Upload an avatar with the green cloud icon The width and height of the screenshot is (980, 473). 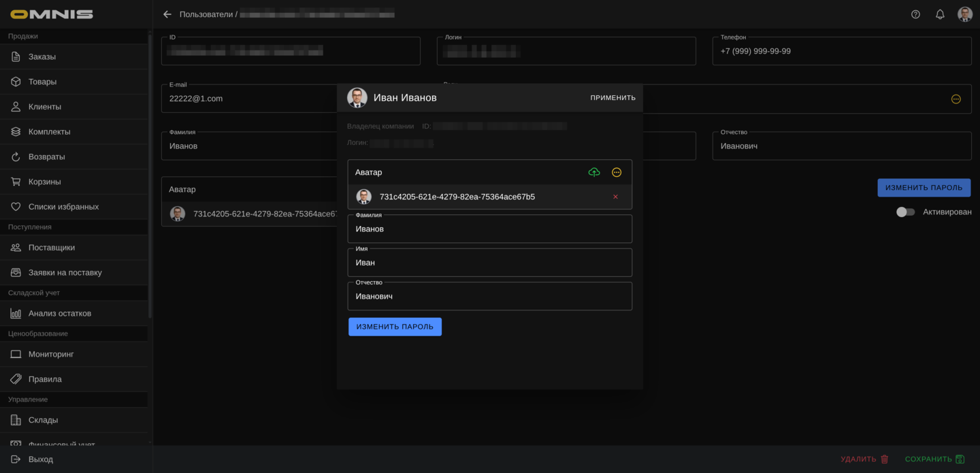point(594,172)
